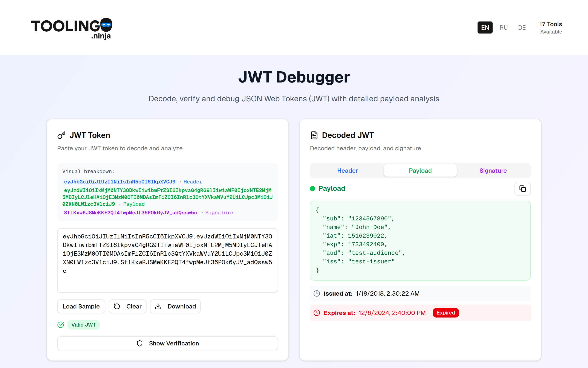Click the green dot beside Payload heading
Screen dimensions: 588x368
click(312, 189)
